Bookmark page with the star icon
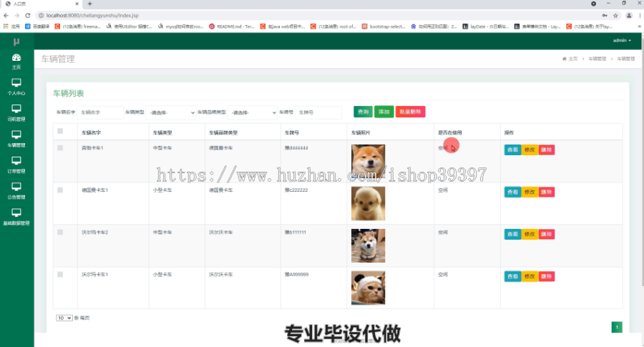The height and width of the screenshot is (347, 644). click(x=615, y=16)
